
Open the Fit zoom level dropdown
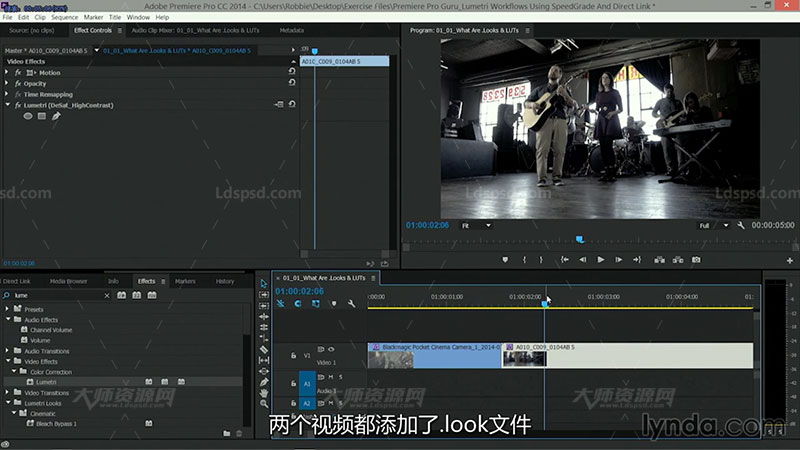[476, 226]
